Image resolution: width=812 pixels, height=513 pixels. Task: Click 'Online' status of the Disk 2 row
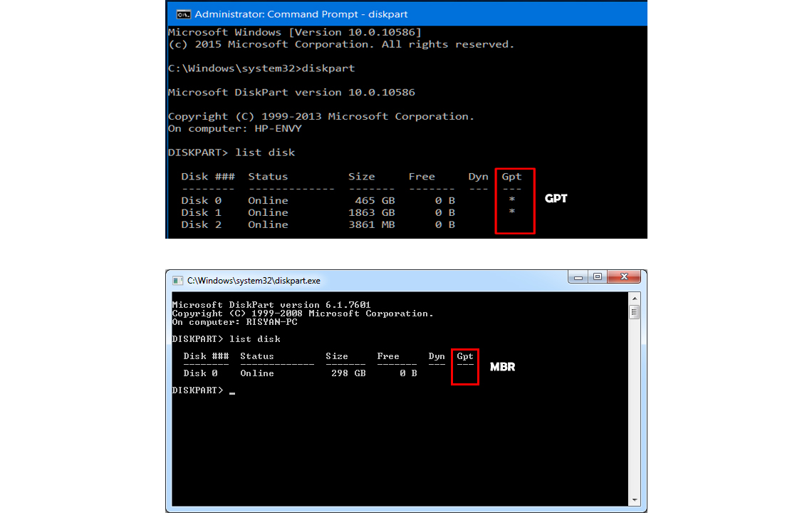coord(268,224)
